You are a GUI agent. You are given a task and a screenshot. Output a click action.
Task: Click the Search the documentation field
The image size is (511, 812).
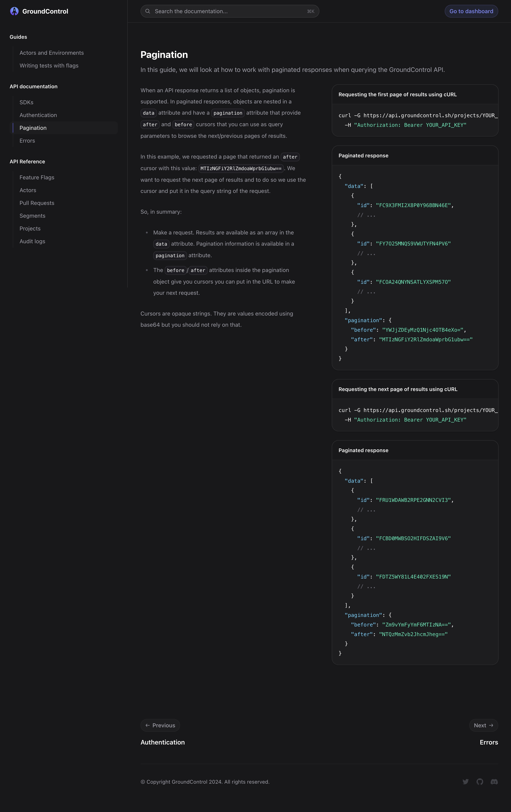pos(230,11)
